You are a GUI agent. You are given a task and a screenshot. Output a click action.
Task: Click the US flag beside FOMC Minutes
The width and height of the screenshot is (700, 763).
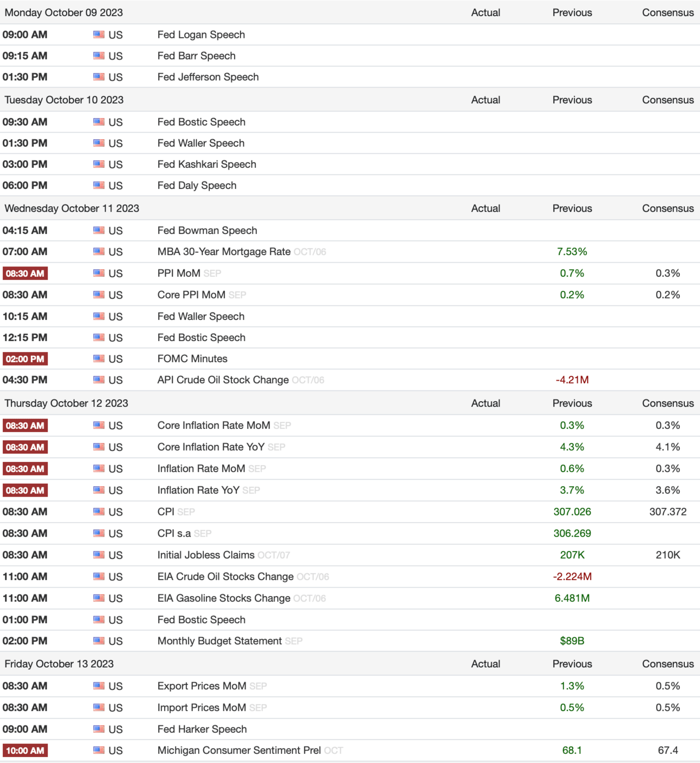coord(99,358)
